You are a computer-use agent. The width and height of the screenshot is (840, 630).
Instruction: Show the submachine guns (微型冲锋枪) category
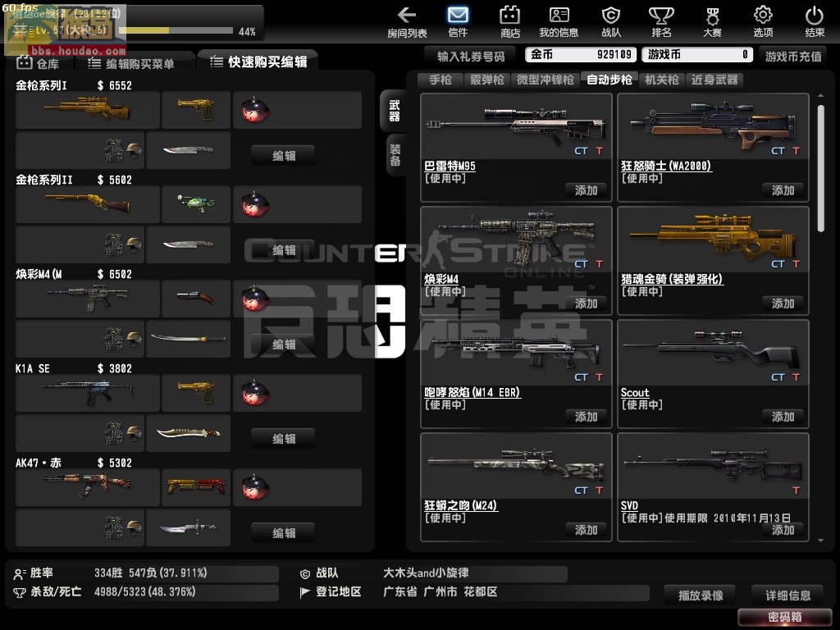[546, 80]
